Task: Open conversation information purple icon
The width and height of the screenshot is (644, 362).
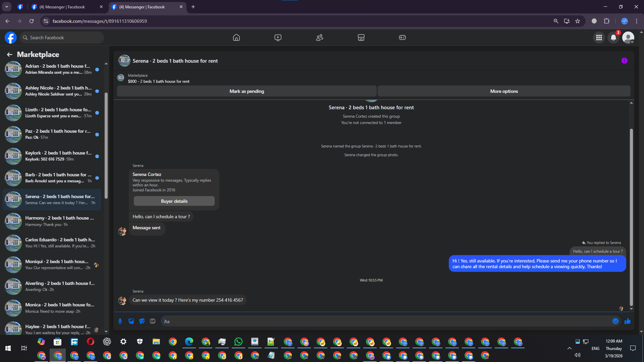Action: (x=624, y=61)
